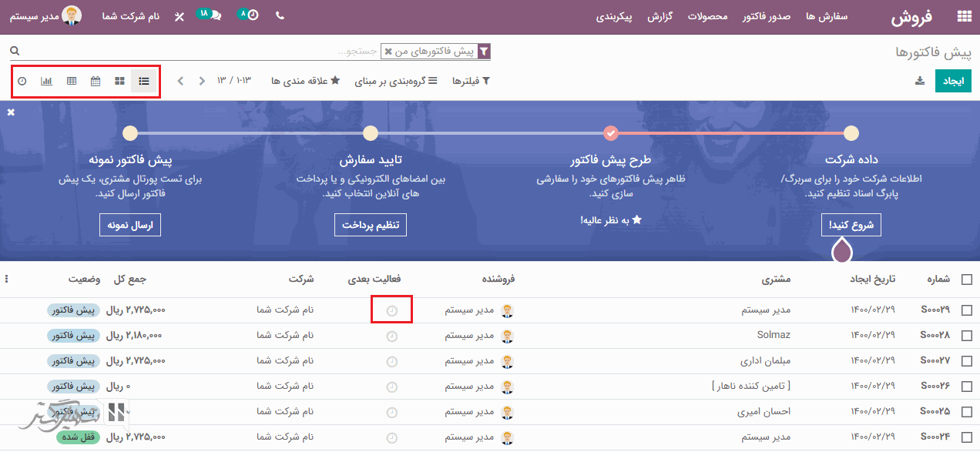Tick the checkbox for row S00027
This screenshot has height=452, width=980.
click(x=966, y=360)
